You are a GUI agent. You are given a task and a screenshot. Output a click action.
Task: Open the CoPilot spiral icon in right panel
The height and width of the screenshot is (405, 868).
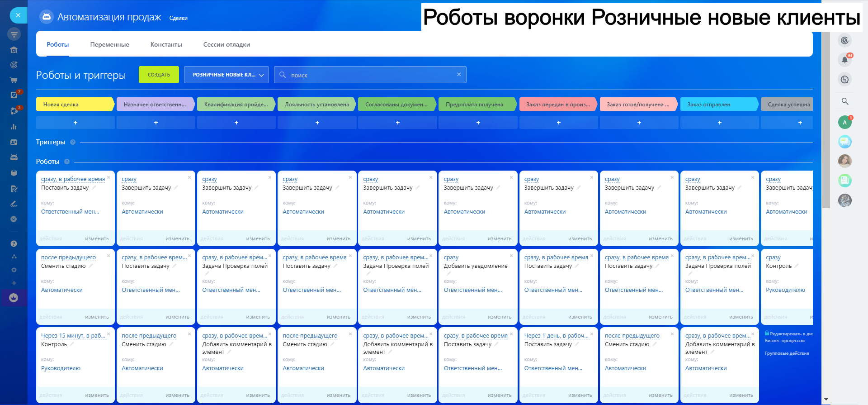pyautogui.click(x=844, y=40)
